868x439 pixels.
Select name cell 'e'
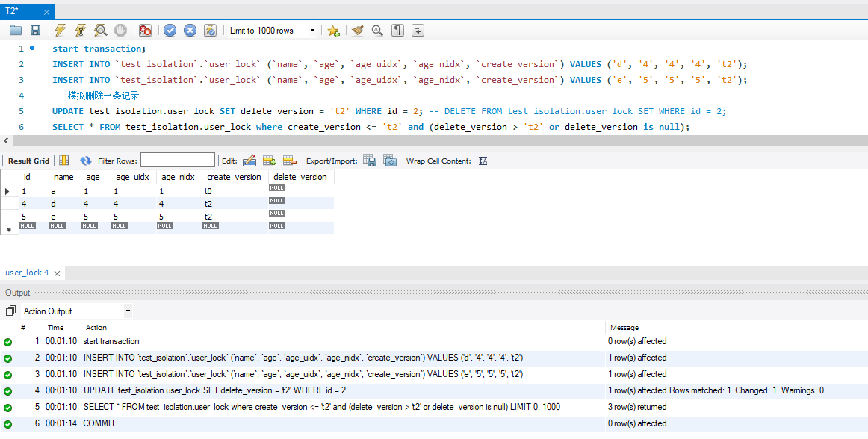pyautogui.click(x=64, y=217)
